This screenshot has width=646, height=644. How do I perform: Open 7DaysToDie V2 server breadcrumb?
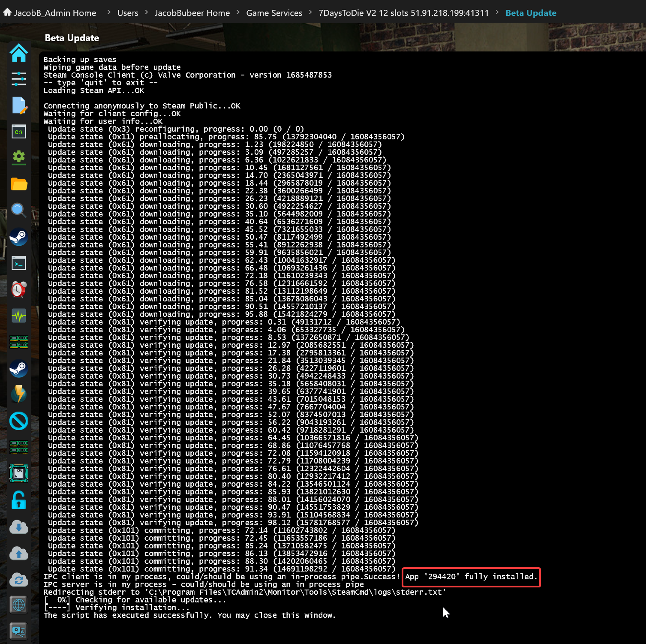403,13
